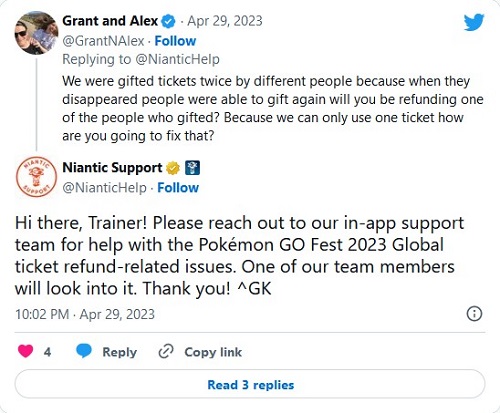This screenshot has width=500, height=413.
Task: Click the Twitter info circle icon
Action: (x=474, y=314)
